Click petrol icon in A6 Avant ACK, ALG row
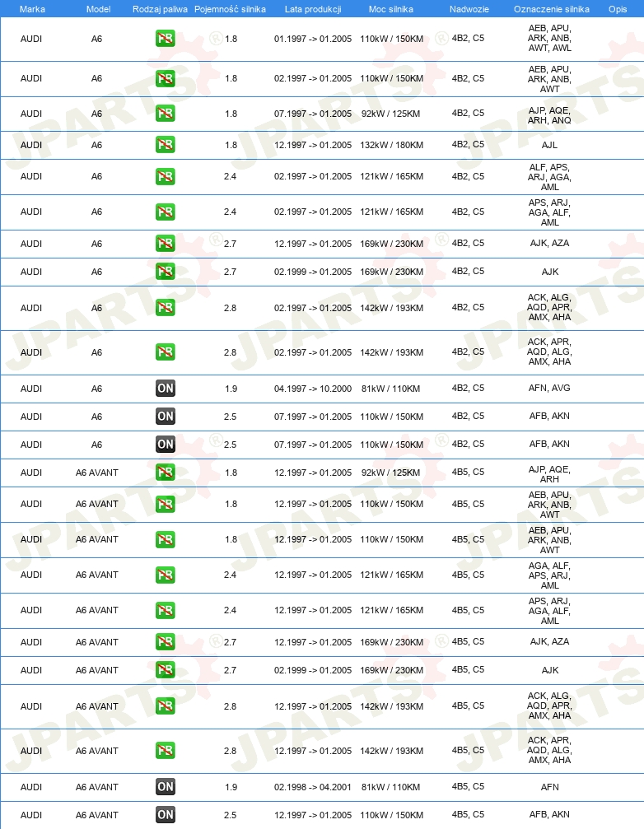Image resolution: width=644 pixels, height=829 pixels. pyautogui.click(x=165, y=706)
